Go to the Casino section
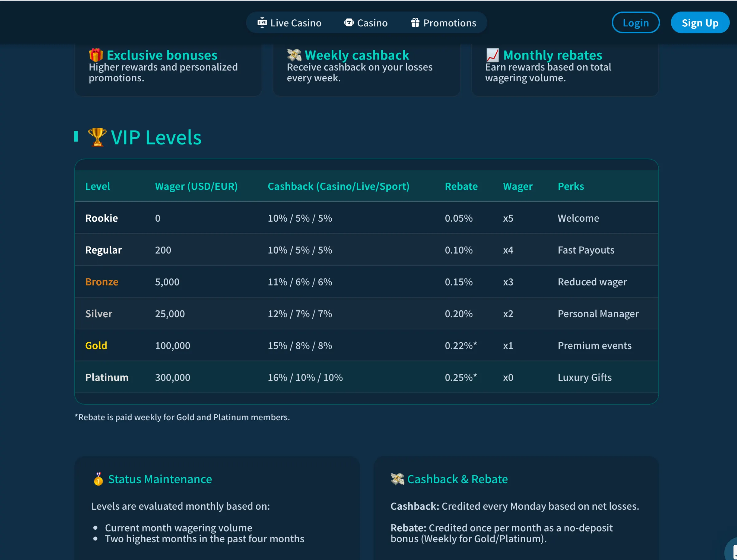This screenshot has height=560, width=737. pyautogui.click(x=366, y=23)
